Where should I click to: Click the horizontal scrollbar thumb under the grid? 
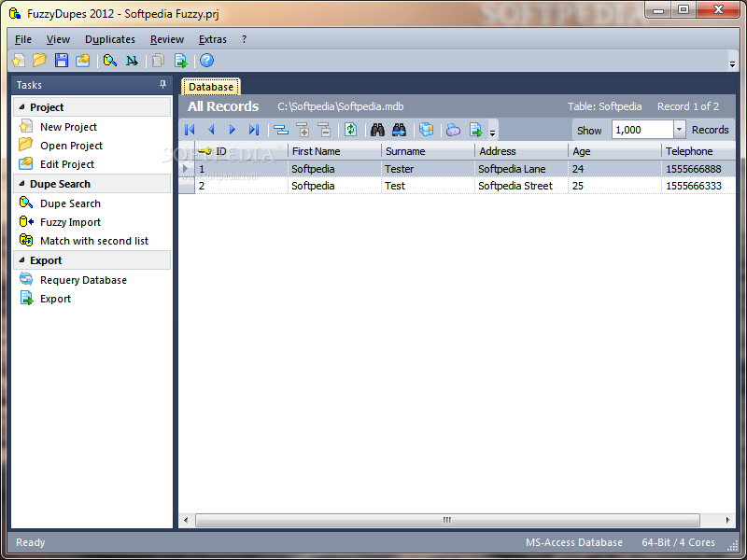pos(447,520)
